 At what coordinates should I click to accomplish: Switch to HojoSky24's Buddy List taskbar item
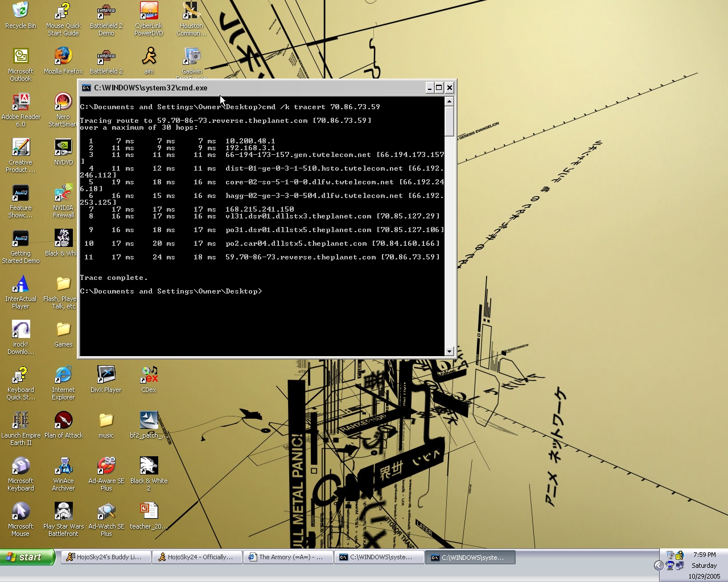point(106,558)
